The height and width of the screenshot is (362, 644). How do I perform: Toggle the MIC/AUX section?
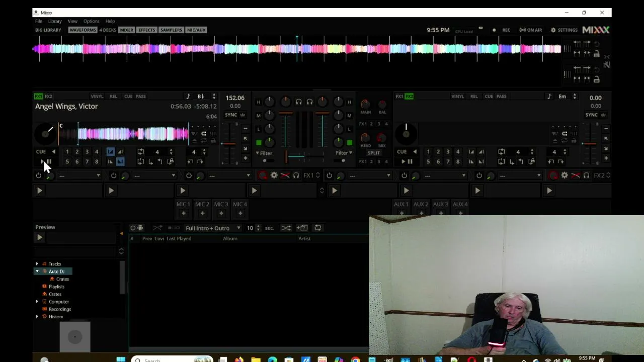click(196, 30)
